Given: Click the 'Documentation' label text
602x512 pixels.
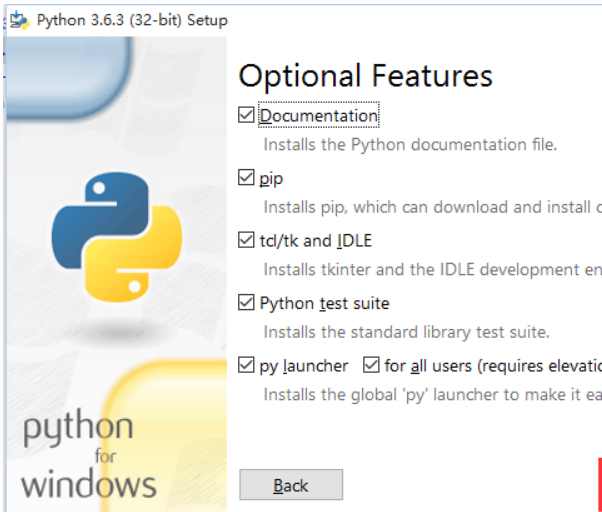Looking at the screenshot, I should coord(319,116).
